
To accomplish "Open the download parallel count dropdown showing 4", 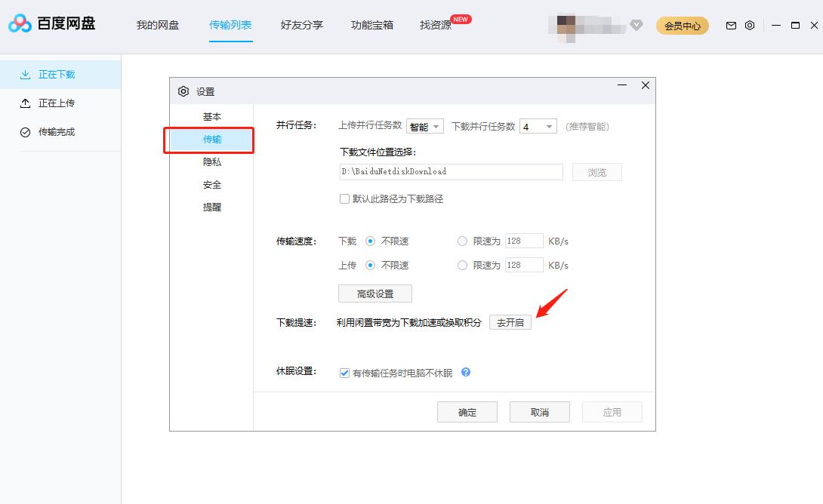I will click(537, 126).
